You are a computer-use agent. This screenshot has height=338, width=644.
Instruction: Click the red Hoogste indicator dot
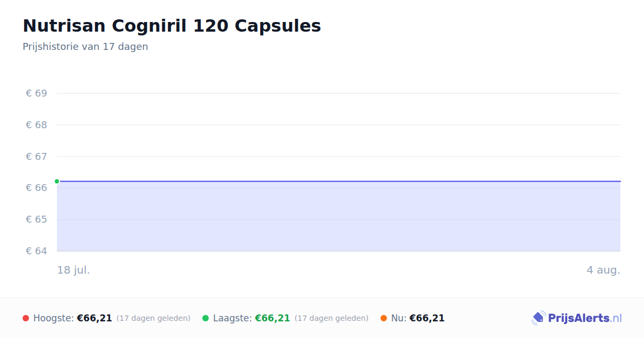[26, 318]
